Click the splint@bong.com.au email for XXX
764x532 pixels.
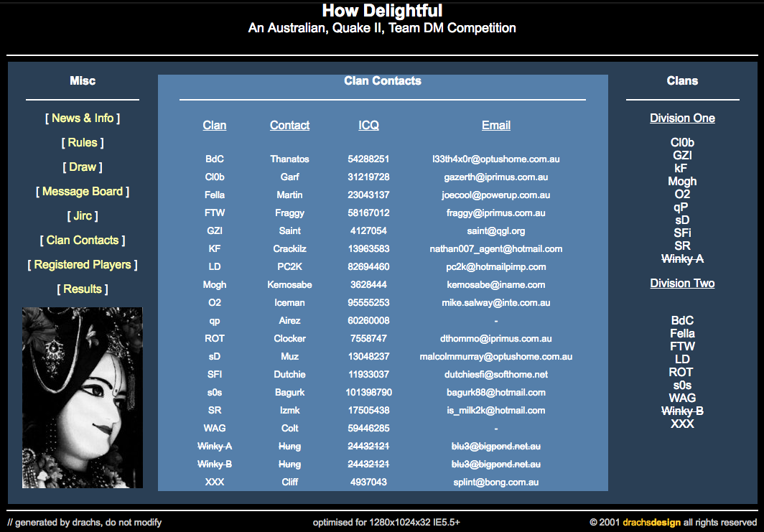(495, 482)
